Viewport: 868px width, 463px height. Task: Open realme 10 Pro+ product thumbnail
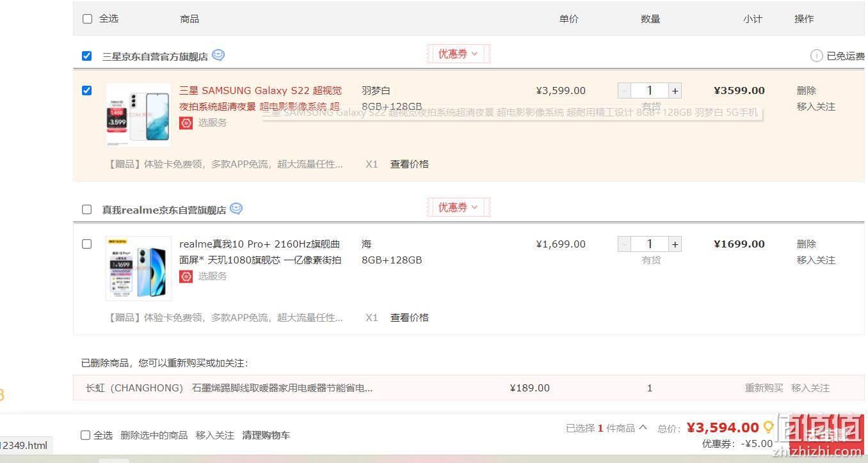click(138, 269)
